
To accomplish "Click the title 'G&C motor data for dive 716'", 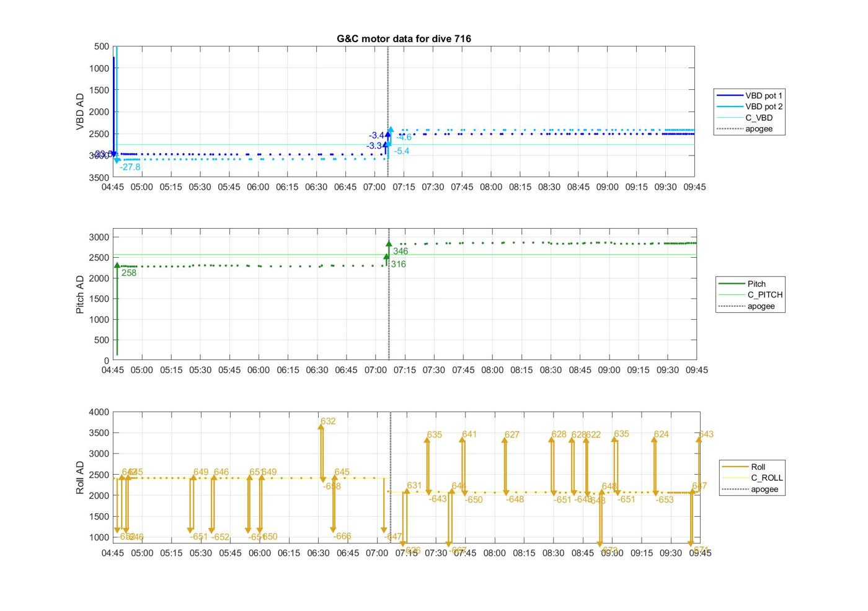I will [x=404, y=38].
